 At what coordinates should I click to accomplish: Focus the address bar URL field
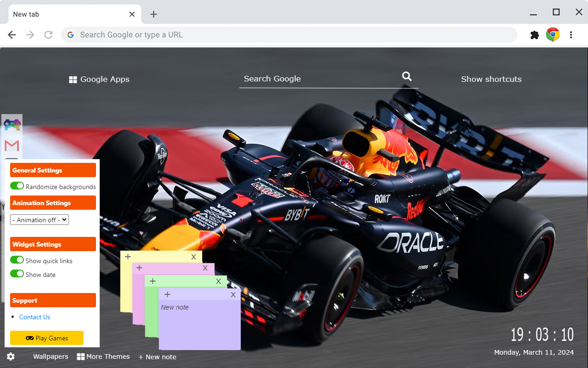tap(289, 34)
